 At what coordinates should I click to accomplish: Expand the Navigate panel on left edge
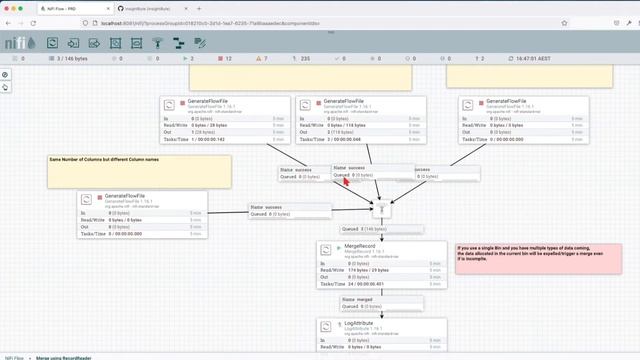click(x=5, y=75)
